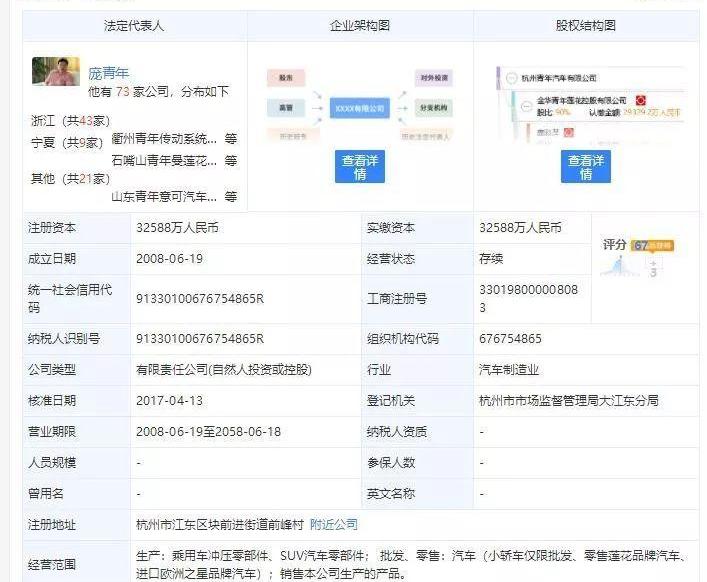Click the 对外投资 node in structure diagram
Viewport: 707px width, 582px height.
click(x=433, y=78)
